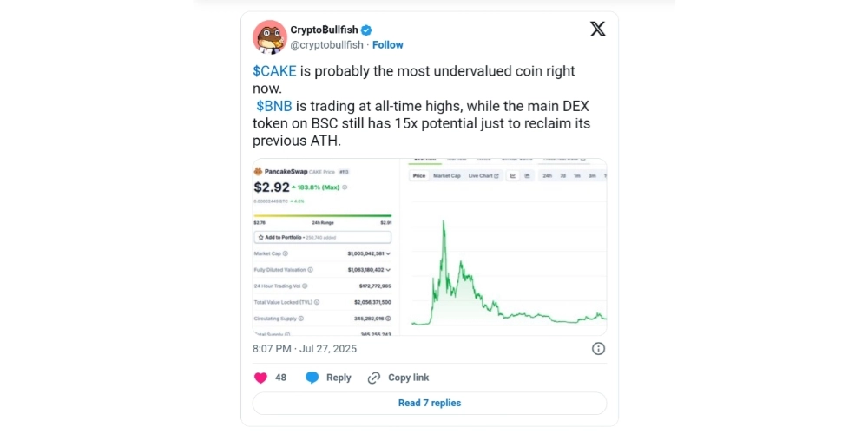
Task: Open the tweet info circle icon
Action: [x=598, y=348]
